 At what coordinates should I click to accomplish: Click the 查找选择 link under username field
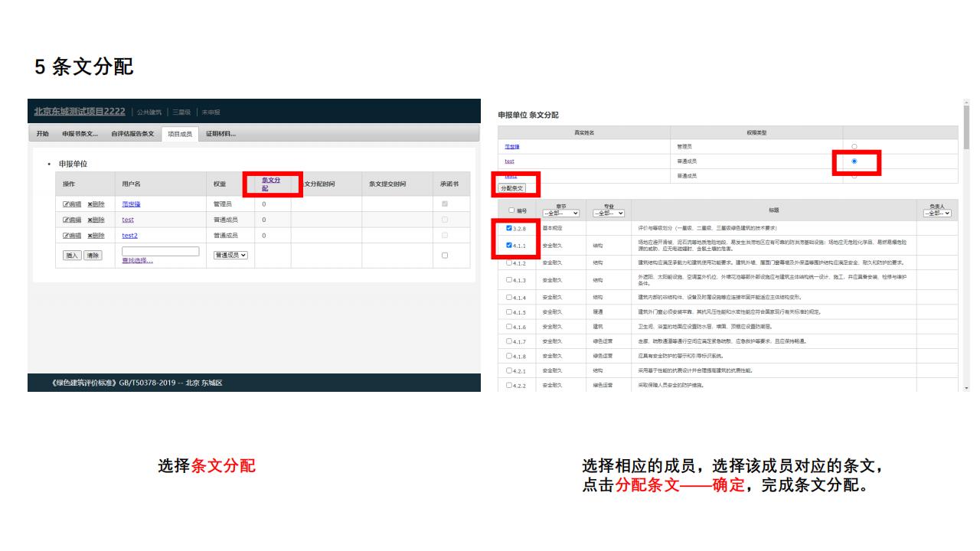[138, 260]
